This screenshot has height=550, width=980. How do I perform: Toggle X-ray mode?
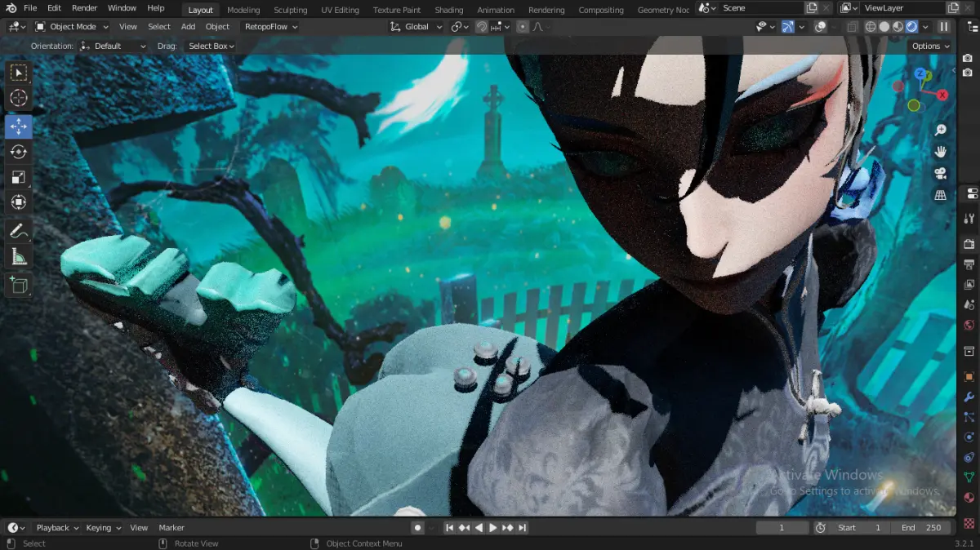[852, 26]
